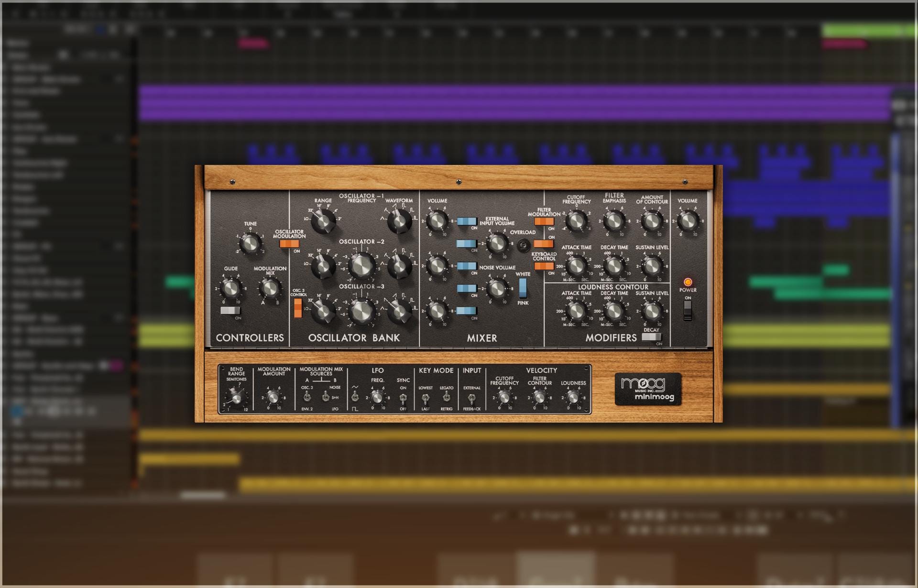Screen dimensions: 918x588
Task: Click the Modulation Amount knob
Action: click(x=273, y=397)
